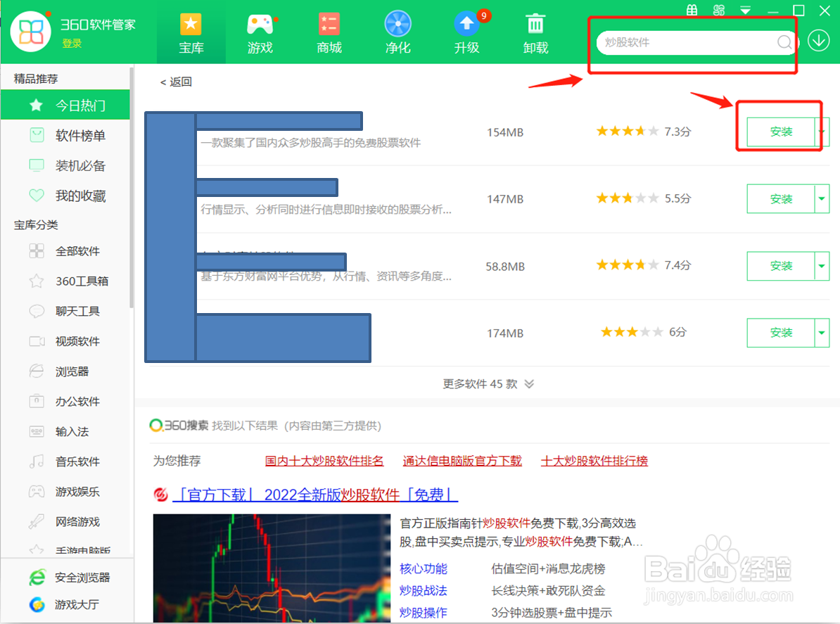Click the magnifier search icon
The width and height of the screenshot is (840, 624).
[x=784, y=42]
